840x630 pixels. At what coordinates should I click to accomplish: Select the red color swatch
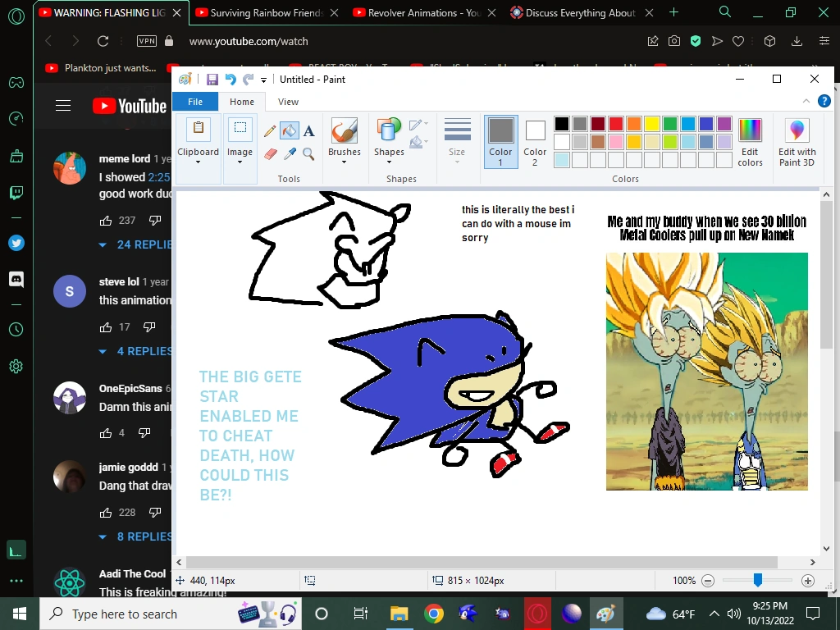[616, 123]
